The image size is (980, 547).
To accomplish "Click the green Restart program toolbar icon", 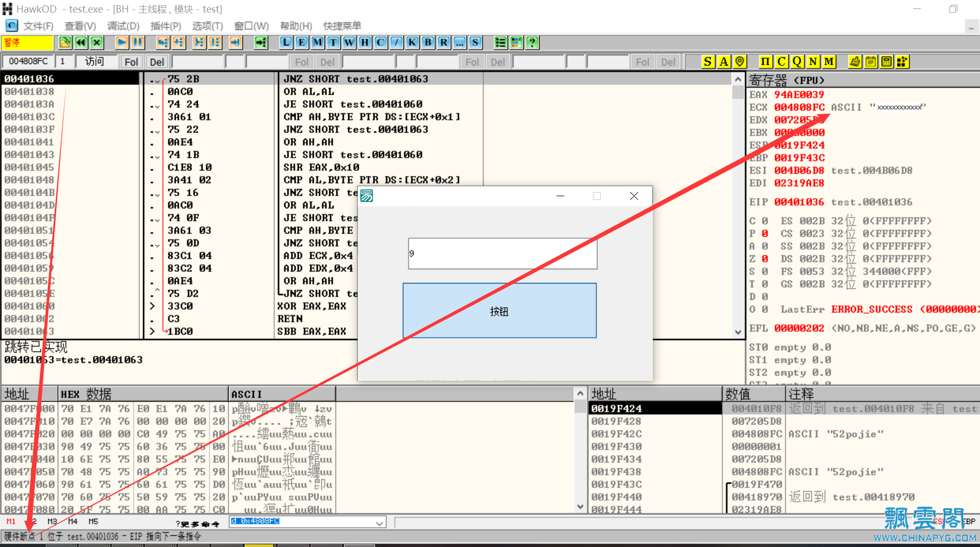I will [x=65, y=43].
